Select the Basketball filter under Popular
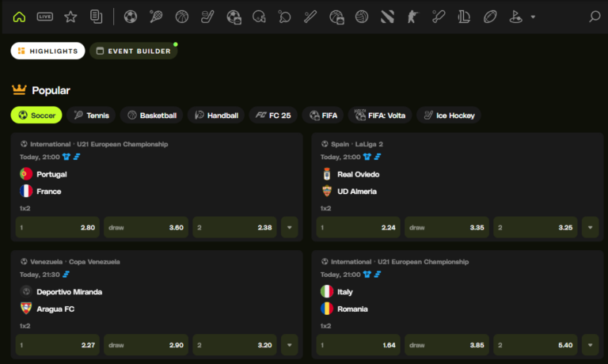 pyautogui.click(x=152, y=115)
